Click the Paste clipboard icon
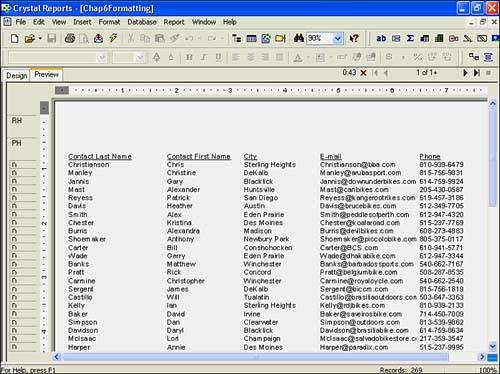This screenshot has height=374, width=500. tap(160, 38)
